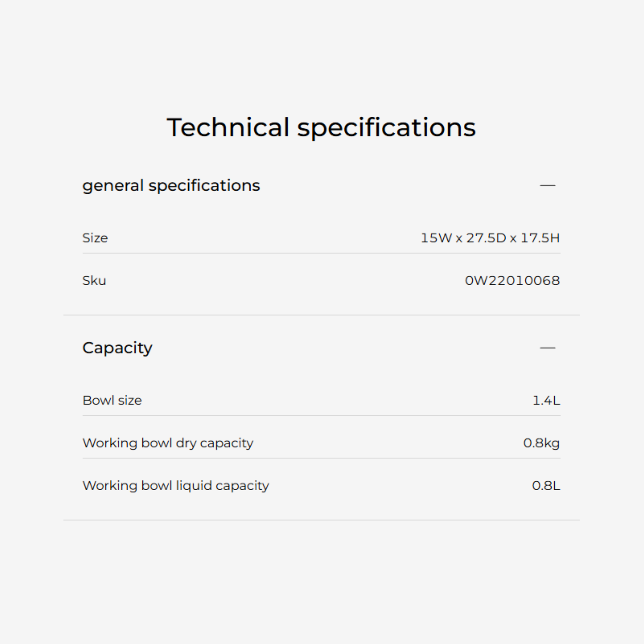This screenshot has width=644, height=644.
Task: Select the Size row label
Action: [x=95, y=238]
